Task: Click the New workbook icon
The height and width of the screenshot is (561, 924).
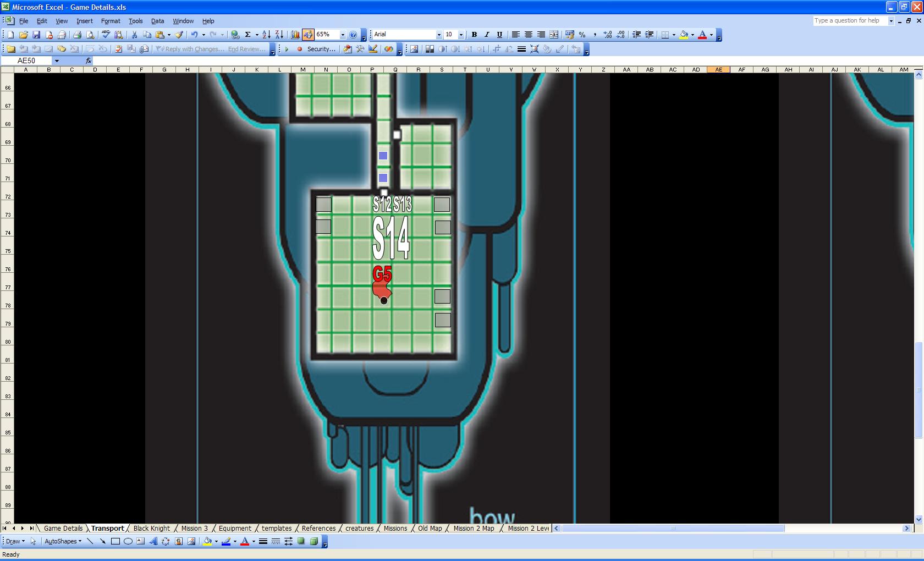Action: [x=10, y=35]
